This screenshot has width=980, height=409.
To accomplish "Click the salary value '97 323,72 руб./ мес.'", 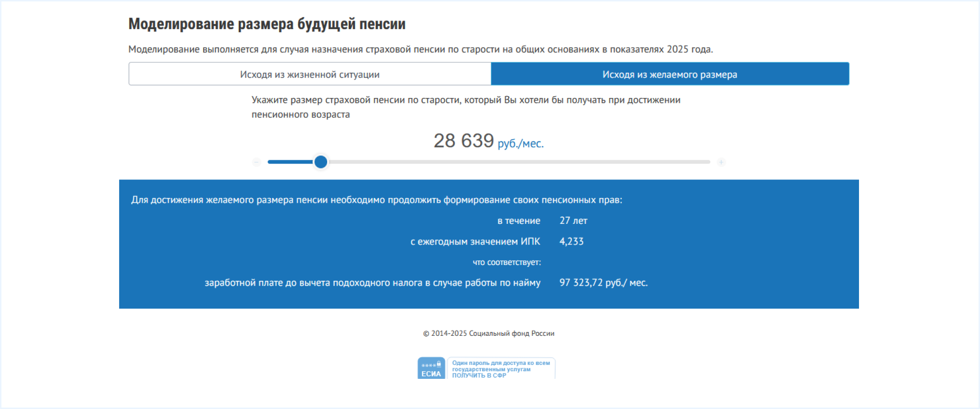I will [603, 283].
